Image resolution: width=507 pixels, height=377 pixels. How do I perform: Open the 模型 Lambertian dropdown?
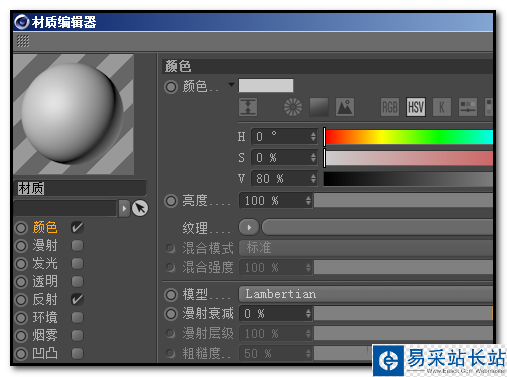tap(366, 294)
